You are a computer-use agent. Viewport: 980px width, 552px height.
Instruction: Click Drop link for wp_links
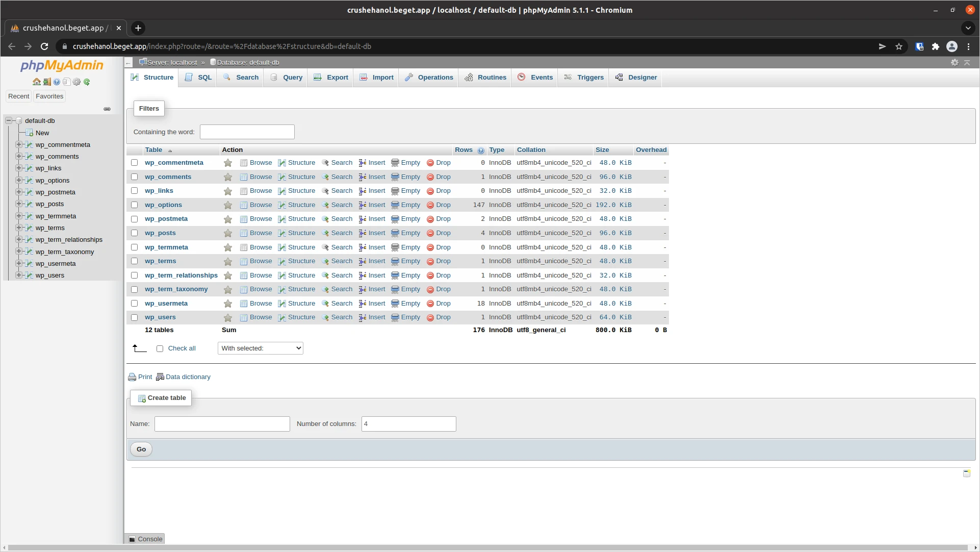coord(443,191)
